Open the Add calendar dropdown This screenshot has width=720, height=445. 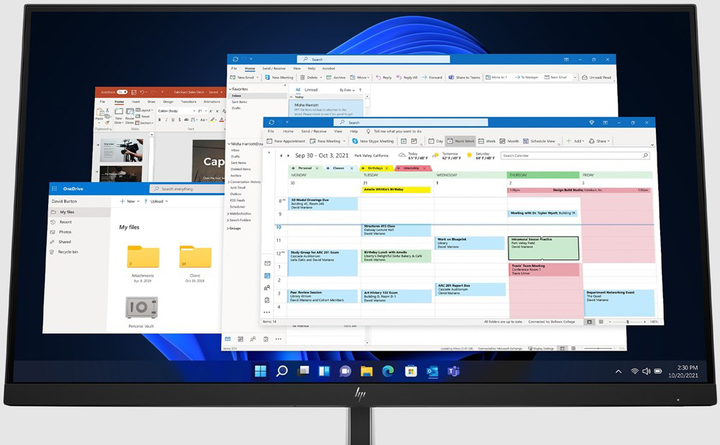pyautogui.click(x=575, y=141)
